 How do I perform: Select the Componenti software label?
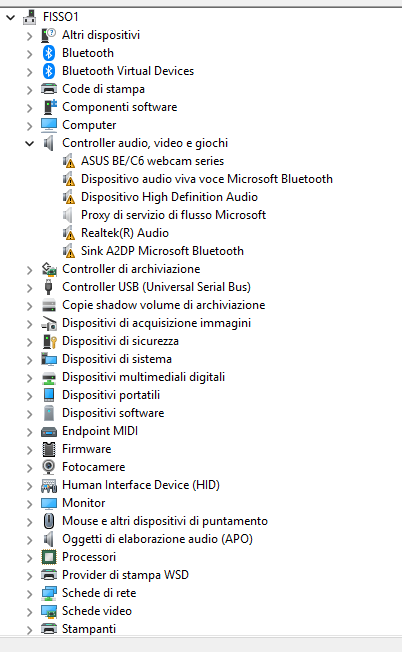(x=119, y=107)
